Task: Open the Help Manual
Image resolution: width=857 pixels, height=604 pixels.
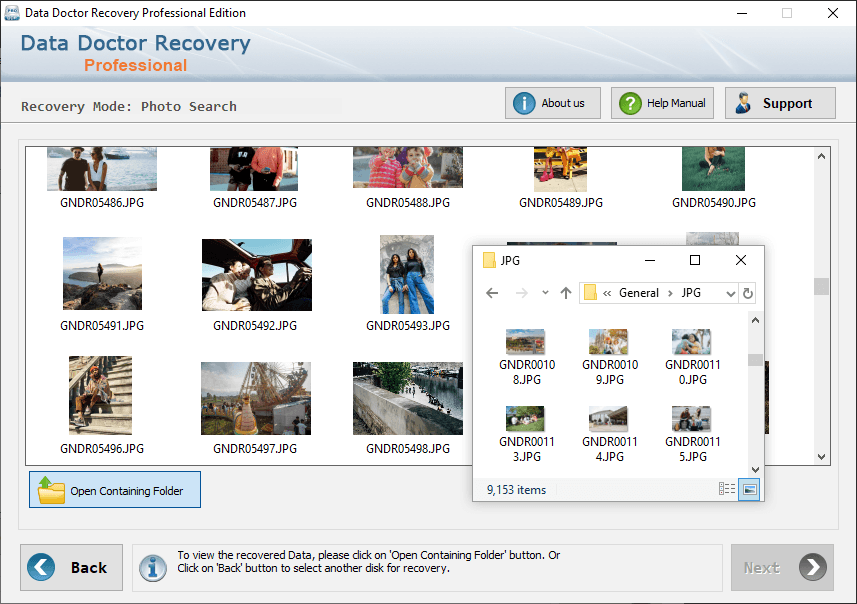Action: [x=662, y=103]
